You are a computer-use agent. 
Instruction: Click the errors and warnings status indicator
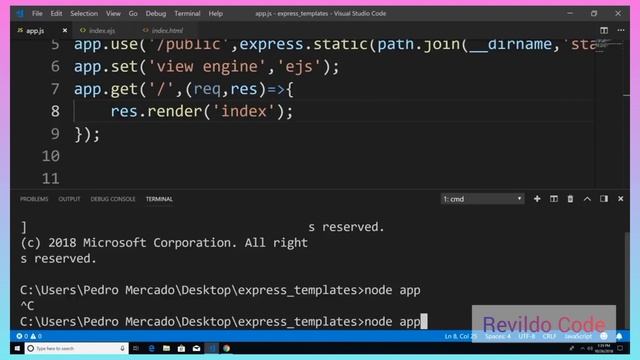tap(29, 336)
